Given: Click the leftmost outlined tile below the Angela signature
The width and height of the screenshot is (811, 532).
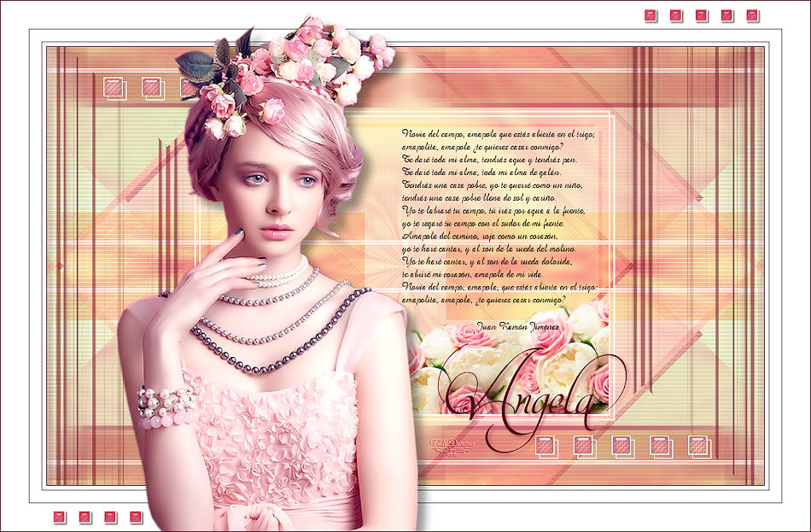Looking at the screenshot, I should [x=546, y=446].
